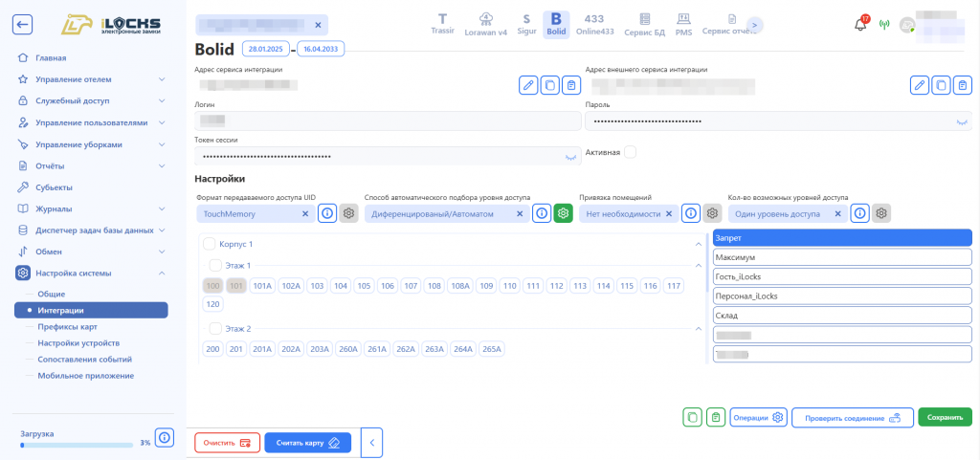
Task: Switch to PMS integration tab
Action: (683, 24)
